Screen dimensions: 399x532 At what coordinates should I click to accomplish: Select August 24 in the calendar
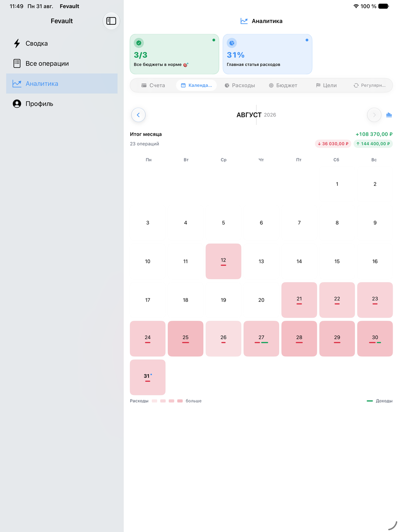coord(148,339)
